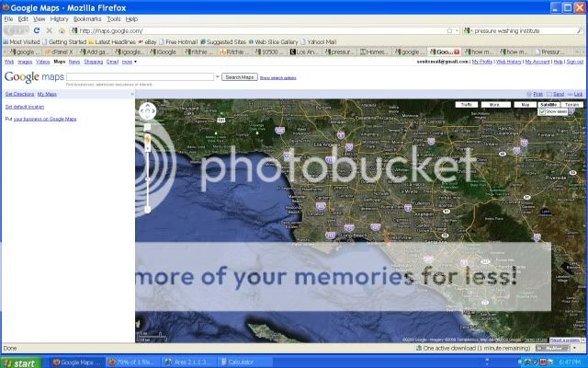This screenshot has width=588, height=368.
Task: Expand the more Google services dropdown
Action: [130, 62]
